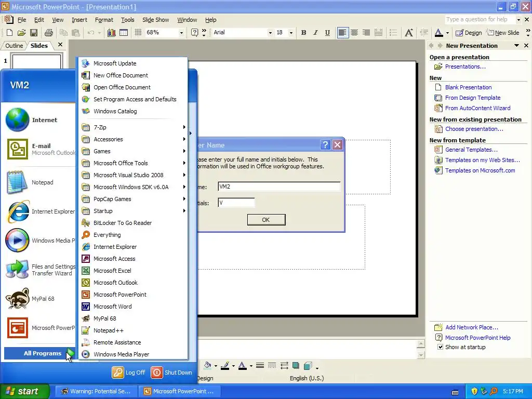The width and height of the screenshot is (532, 399).
Task: Expand Microsoft Visual Studio 2008 folder
Action: (x=134, y=175)
